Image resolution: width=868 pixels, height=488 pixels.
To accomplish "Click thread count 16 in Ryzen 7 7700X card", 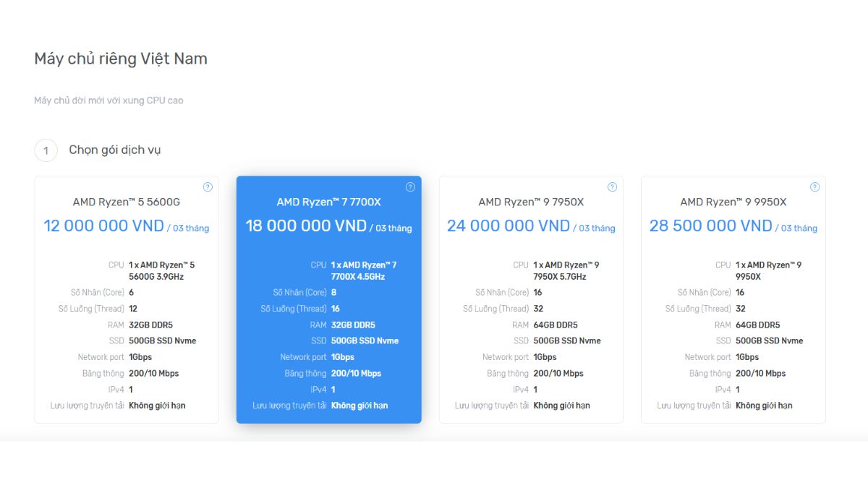I will [336, 309].
